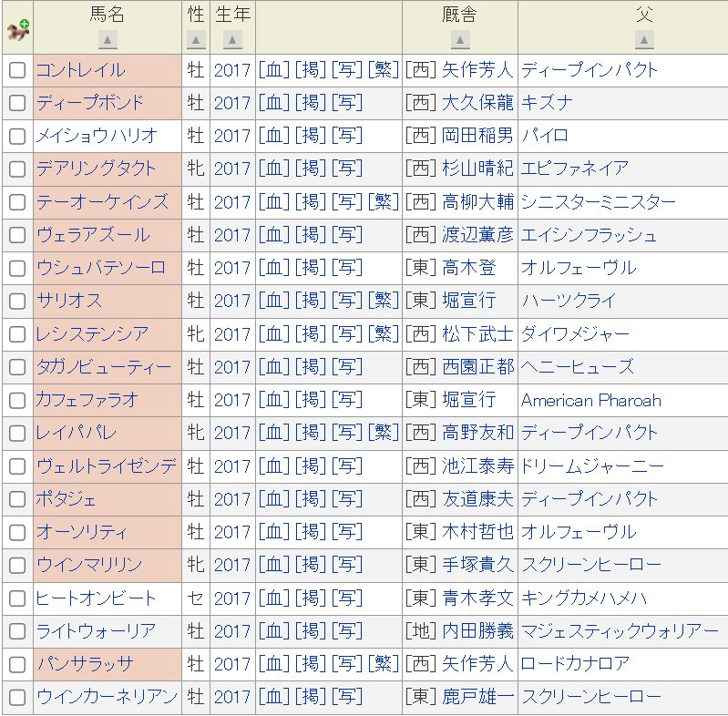
Task: Sort by 性 using its header arrow
Action: tap(196, 40)
